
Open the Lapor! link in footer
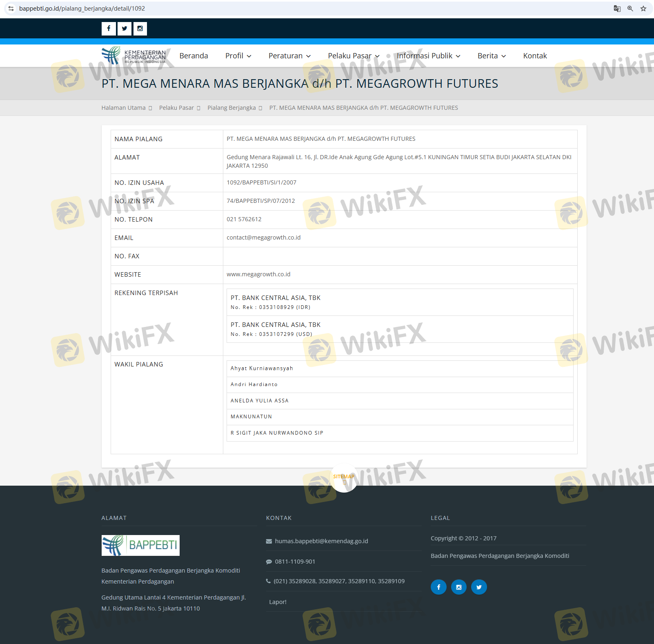click(x=278, y=602)
